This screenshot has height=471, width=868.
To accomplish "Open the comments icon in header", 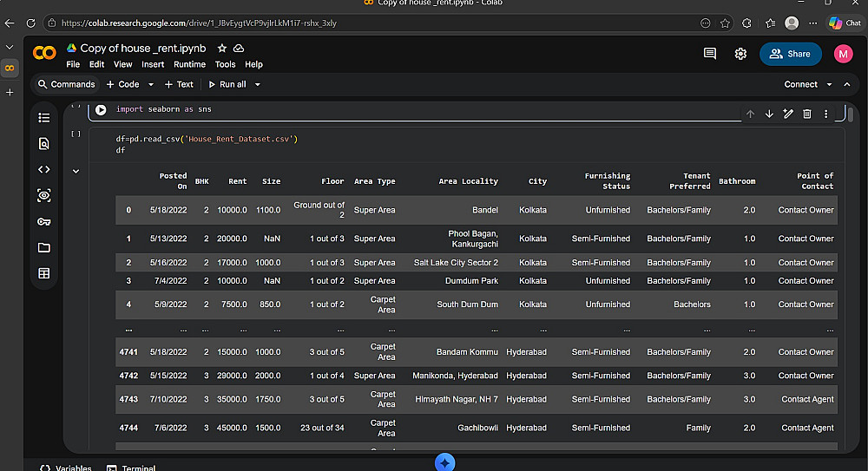I will tap(710, 54).
